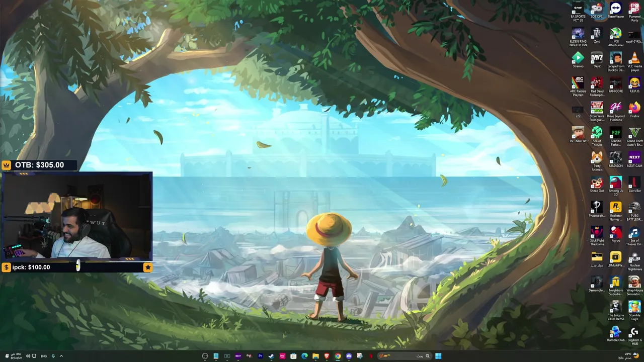Image resolution: width=644 pixels, height=362 pixels.
Task: Open the Fears to Fathom F2F icon
Action: [616, 137]
